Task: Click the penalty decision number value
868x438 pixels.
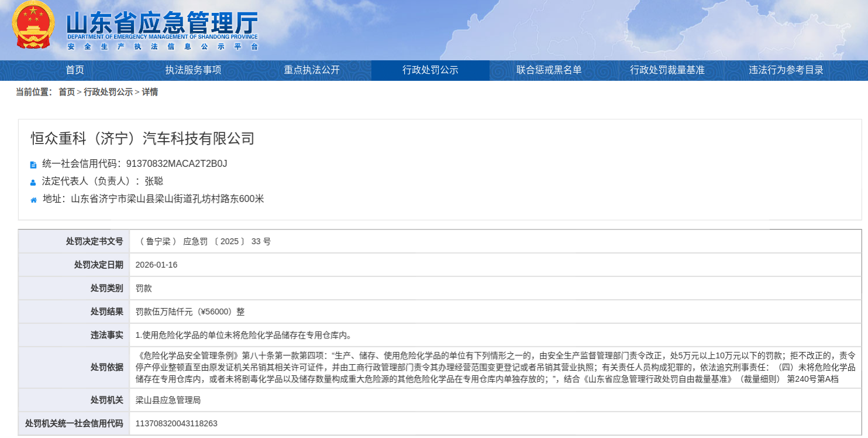Action: (x=203, y=241)
